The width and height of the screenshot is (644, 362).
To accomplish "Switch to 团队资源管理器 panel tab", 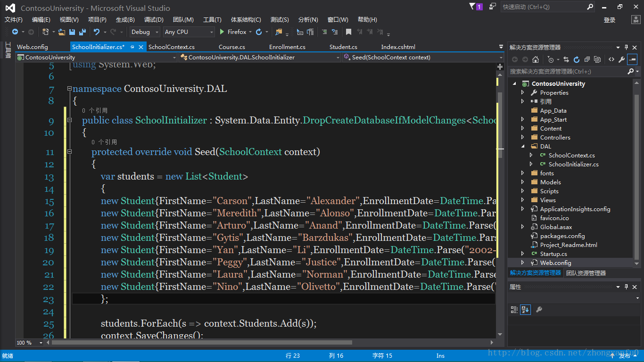I will (586, 273).
